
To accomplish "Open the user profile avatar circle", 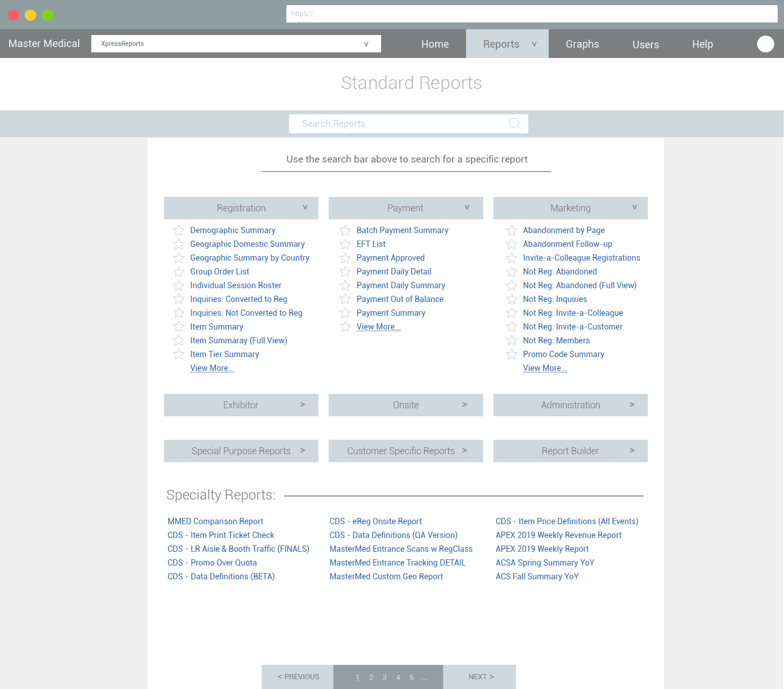I will pyautogui.click(x=766, y=44).
